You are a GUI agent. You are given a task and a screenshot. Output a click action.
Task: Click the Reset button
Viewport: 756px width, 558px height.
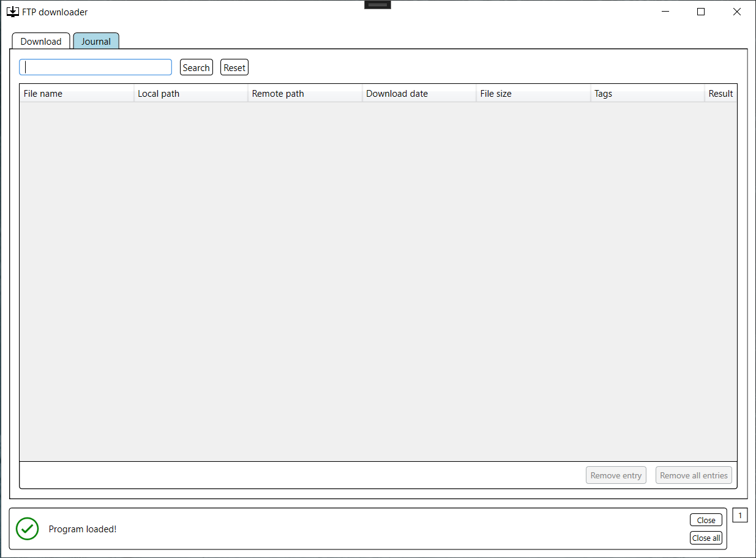pos(234,67)
